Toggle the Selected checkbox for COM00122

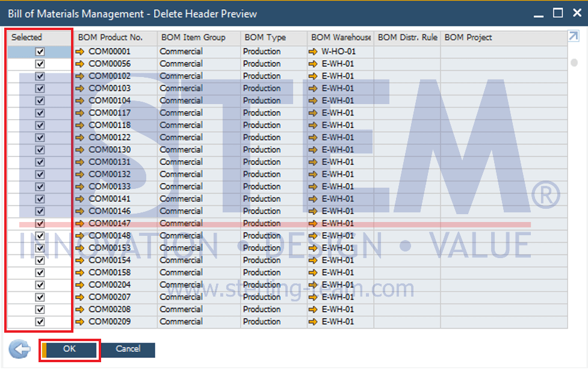(x=40, y=137)
